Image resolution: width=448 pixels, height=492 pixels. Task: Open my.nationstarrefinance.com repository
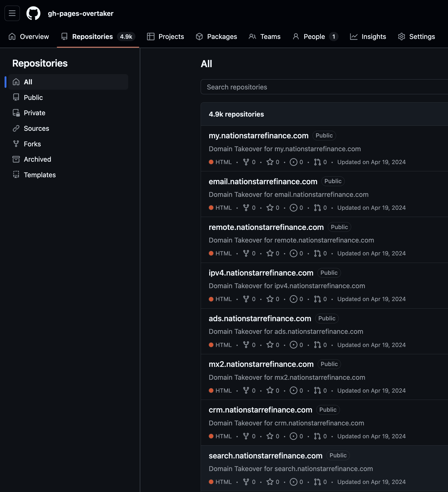pyautogui.click(x=259, y=136)
